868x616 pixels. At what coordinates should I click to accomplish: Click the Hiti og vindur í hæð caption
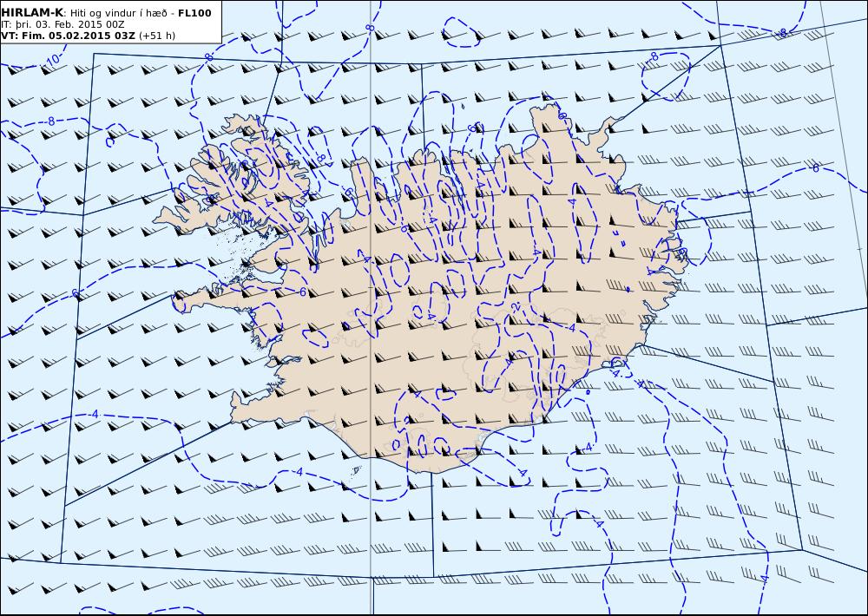click(x=118, y=13)
